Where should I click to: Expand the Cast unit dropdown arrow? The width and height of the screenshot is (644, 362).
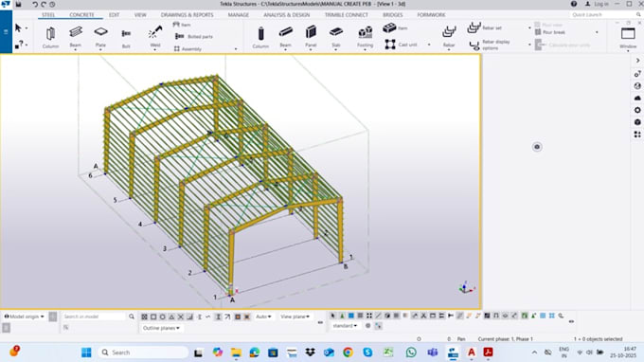click(429, 45)
